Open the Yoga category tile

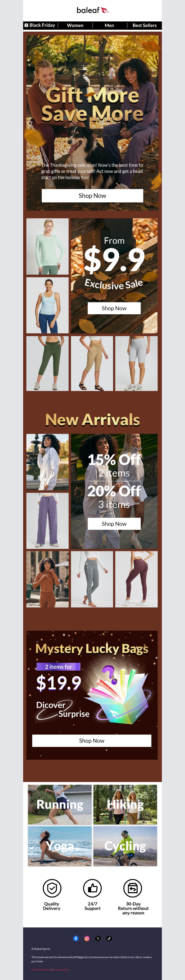point(60,846)
